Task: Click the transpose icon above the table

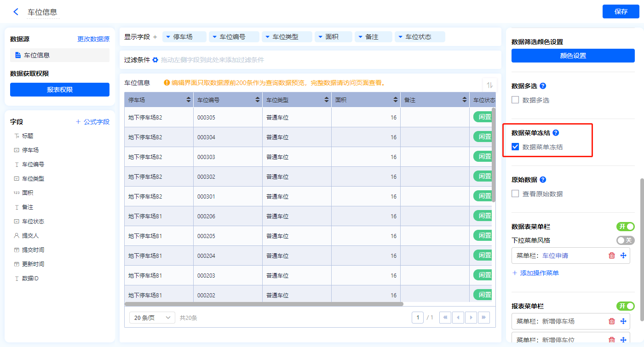Action: (x=489, y=85)
